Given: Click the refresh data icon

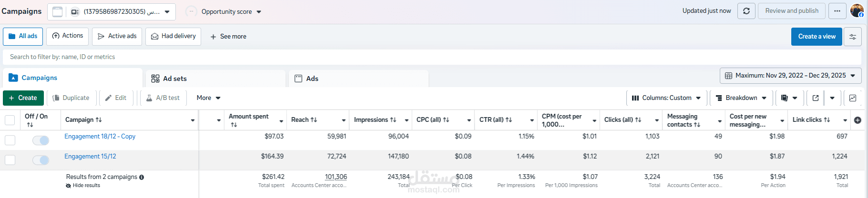Looking at the screenshot, I should pos(746,11).
